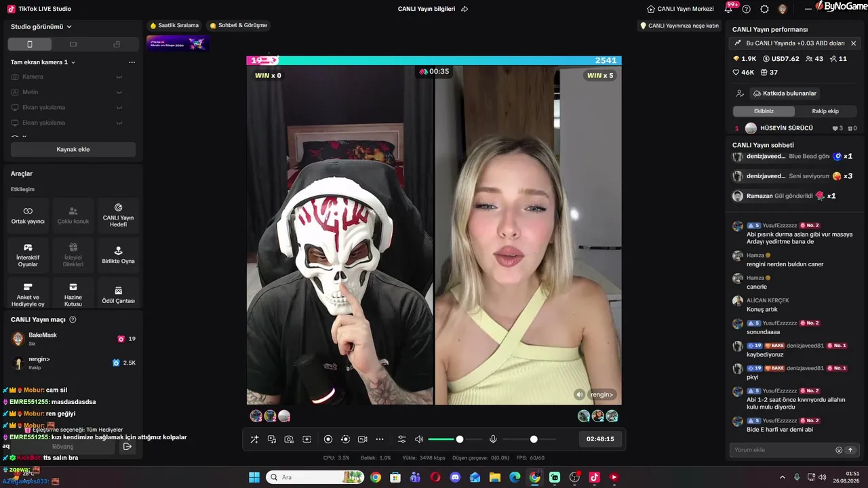Open İnteraktif Oyunlar tool

pos(28,255)
